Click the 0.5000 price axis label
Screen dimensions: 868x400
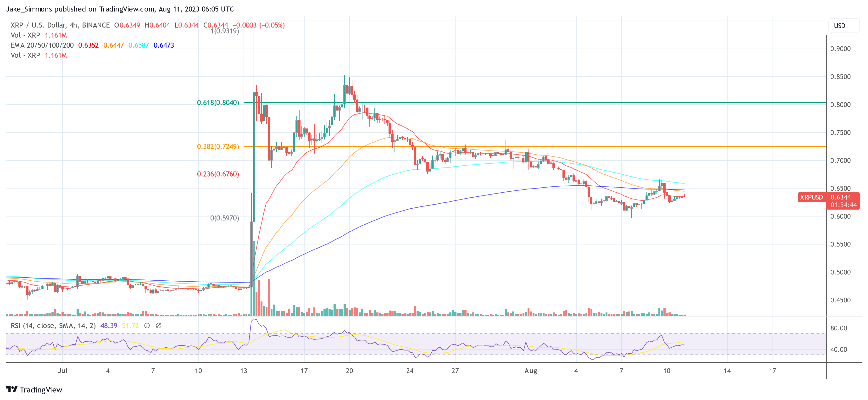pyautogui.click(x=840, y=272)
